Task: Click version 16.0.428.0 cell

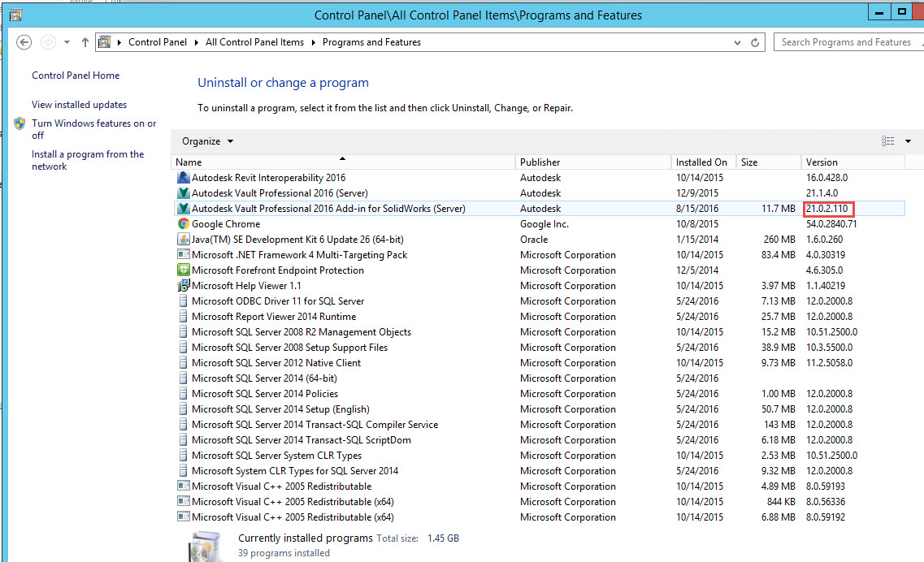Action: (826, 177)
